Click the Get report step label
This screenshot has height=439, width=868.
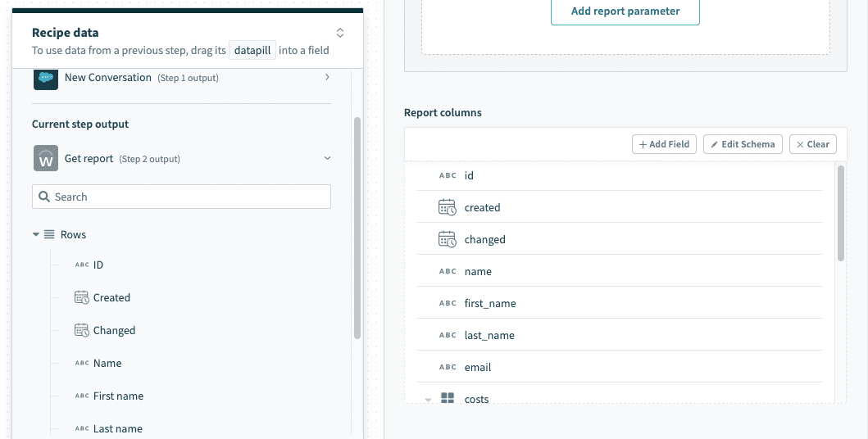[89, 159]
